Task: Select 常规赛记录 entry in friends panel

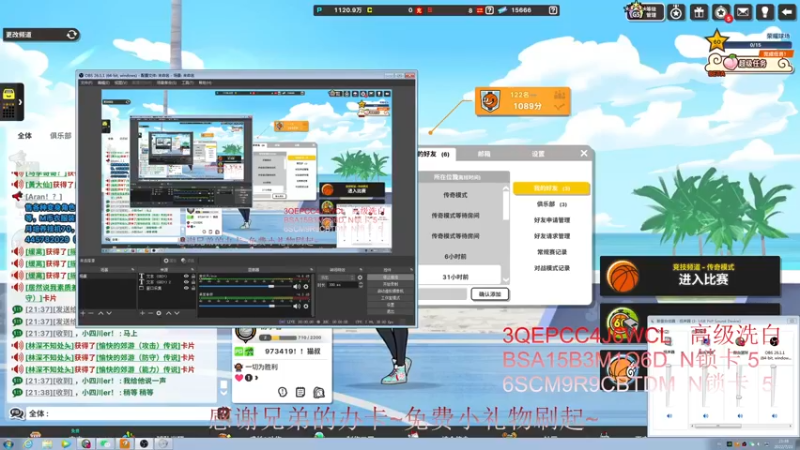Action: pyautogui.click(x=552, y=252)
